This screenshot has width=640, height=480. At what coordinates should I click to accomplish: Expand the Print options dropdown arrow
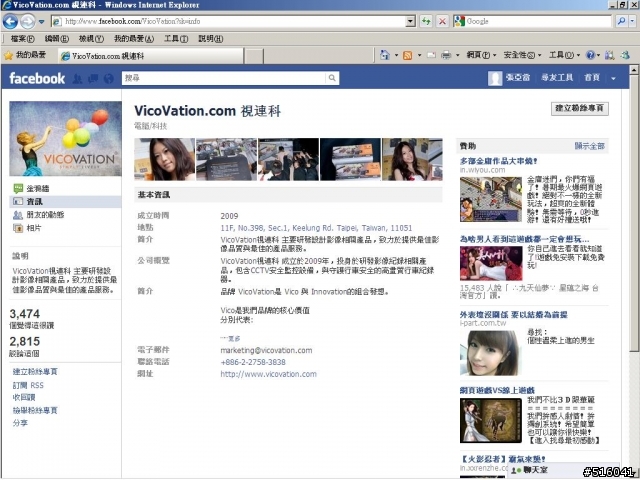[458, 55]
